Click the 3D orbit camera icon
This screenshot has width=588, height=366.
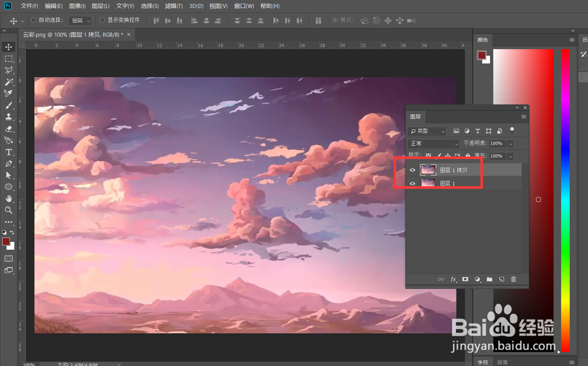[364, 20]
